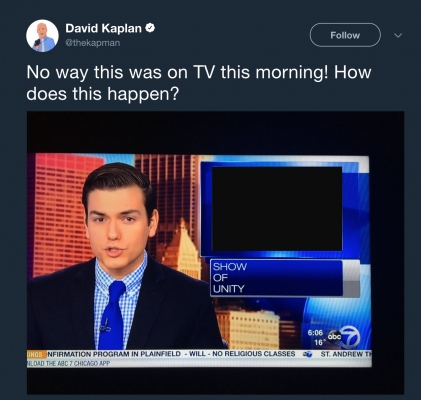This screenshot has height=400, width=421.
Task: Click the orange tag at the ticker's left edge
Action: coord(36,354)
